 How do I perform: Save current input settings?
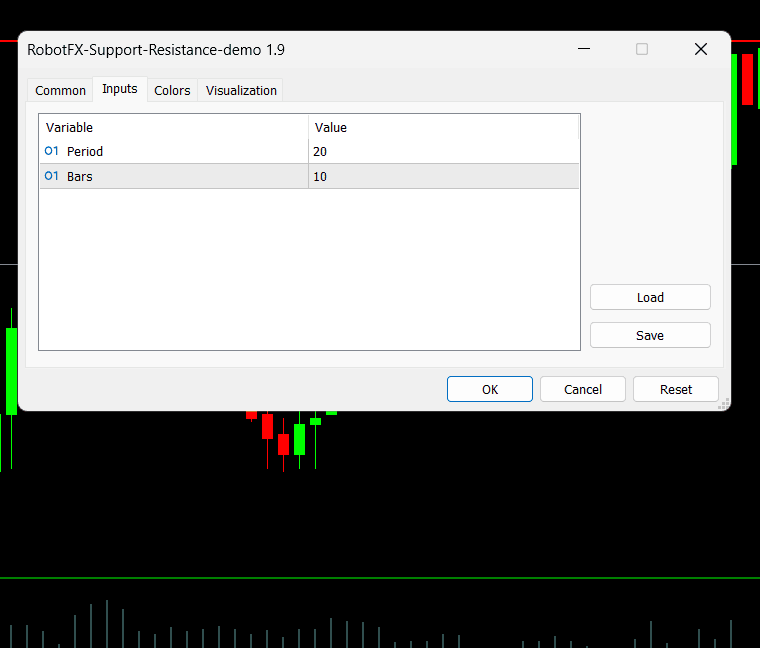pyautogui.click(x=650, y=335)
